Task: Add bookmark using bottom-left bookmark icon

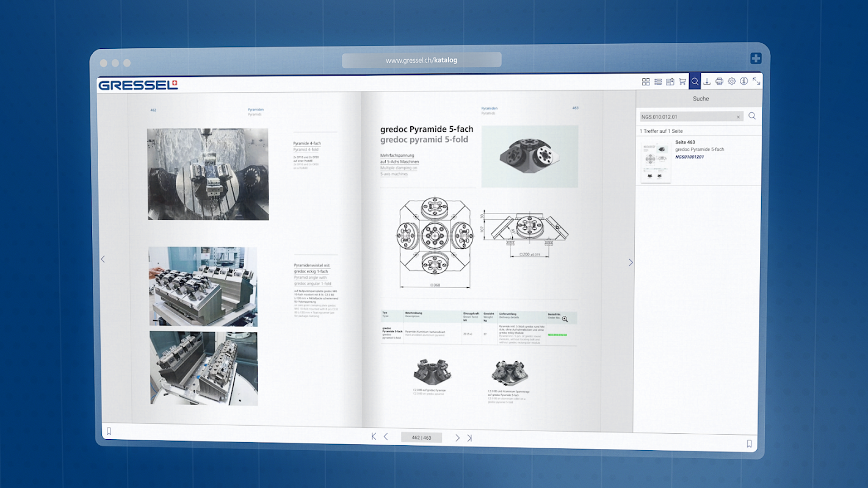Action: click(109, 431)
